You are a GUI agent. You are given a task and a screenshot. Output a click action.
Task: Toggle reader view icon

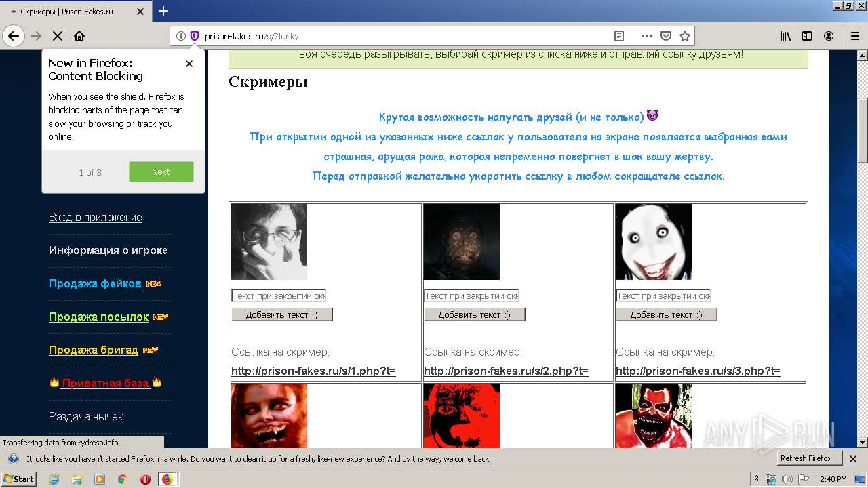[x=619, y=36]
